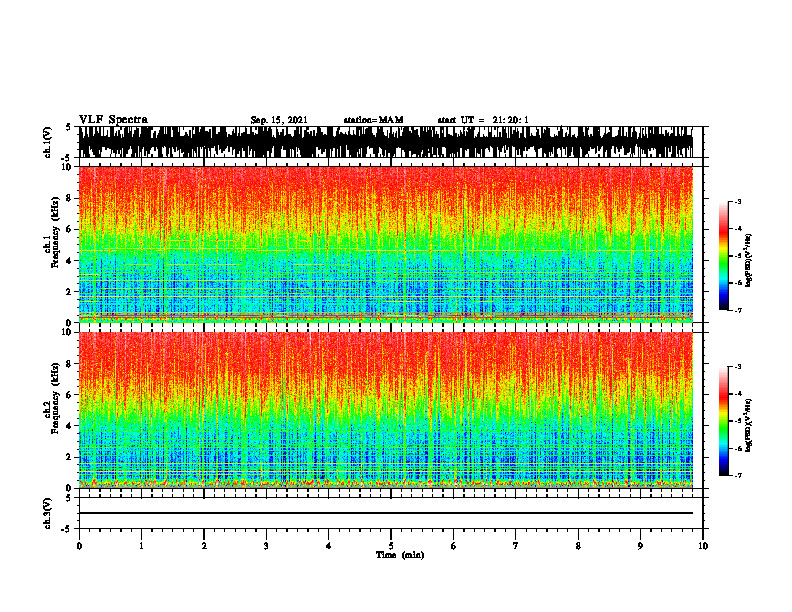Screen dimensions: 792x612
Task: Click the '-7' tick on ch.1 color bar
Action: coord(738,310)
